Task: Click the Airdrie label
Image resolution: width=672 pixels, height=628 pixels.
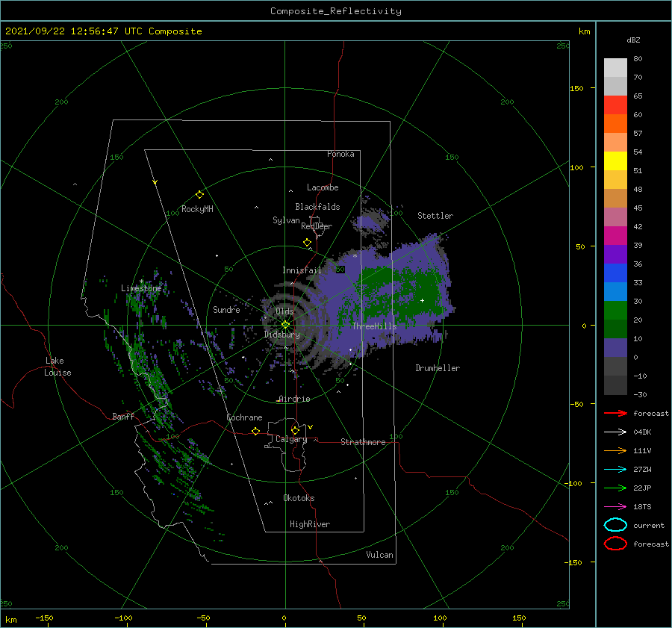Action: pyautogui.click(x=294, y=399)
